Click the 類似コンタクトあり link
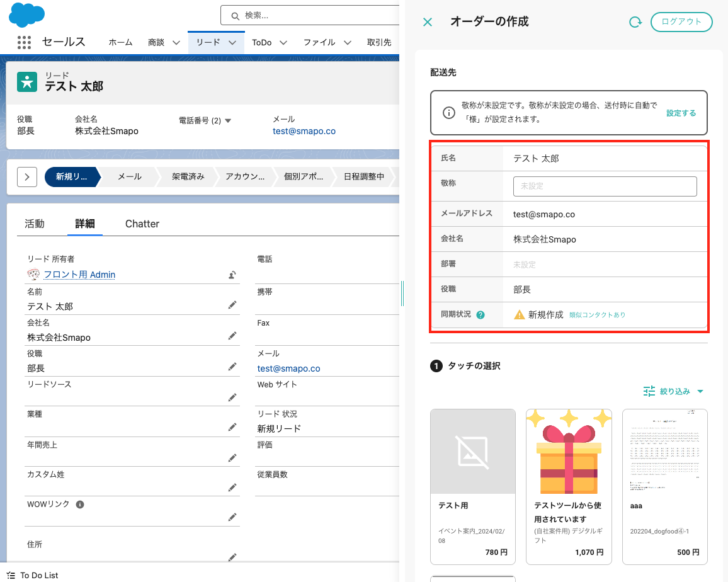The height and width of the screenshot is (582, 728). pyautogui.click(x=598, y=315)
